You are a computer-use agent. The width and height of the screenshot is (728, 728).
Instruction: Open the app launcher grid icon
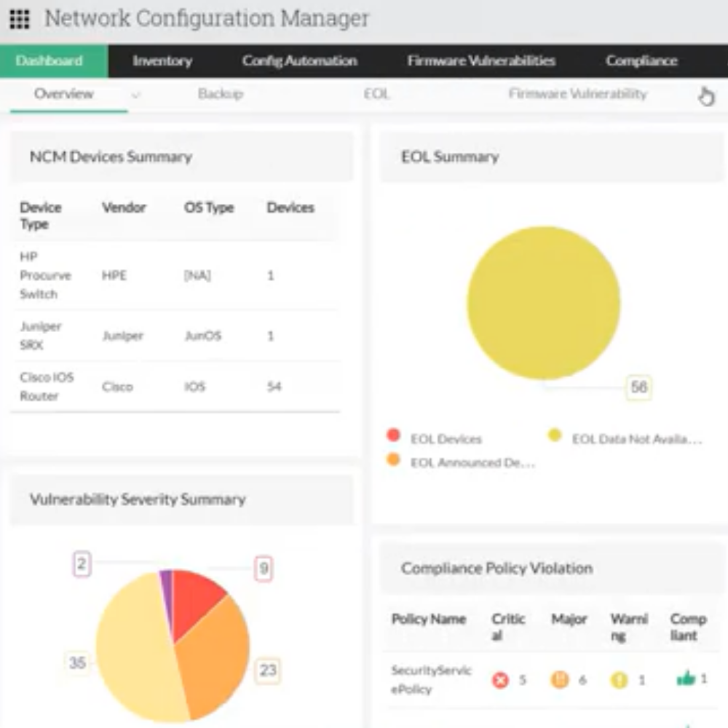point(18,18)
